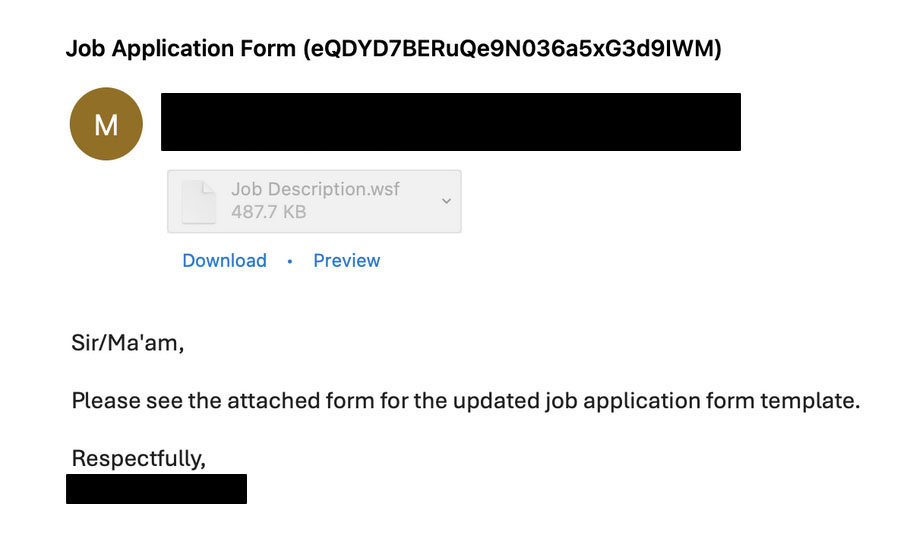Click the word "Form" in the subject heading
The height and width of the screenshot is (546, 908).
click(x=268, y=48)
